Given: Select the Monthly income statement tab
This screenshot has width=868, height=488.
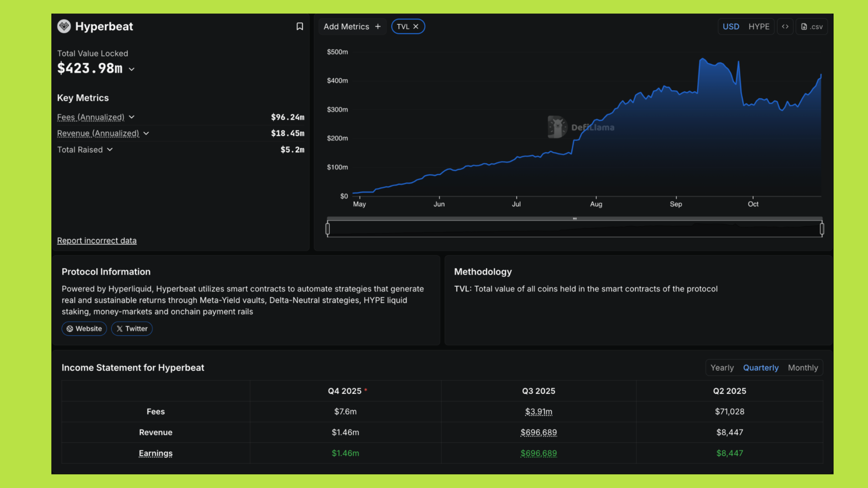Looking at the screenshot, I should click(x=803, y=368).
